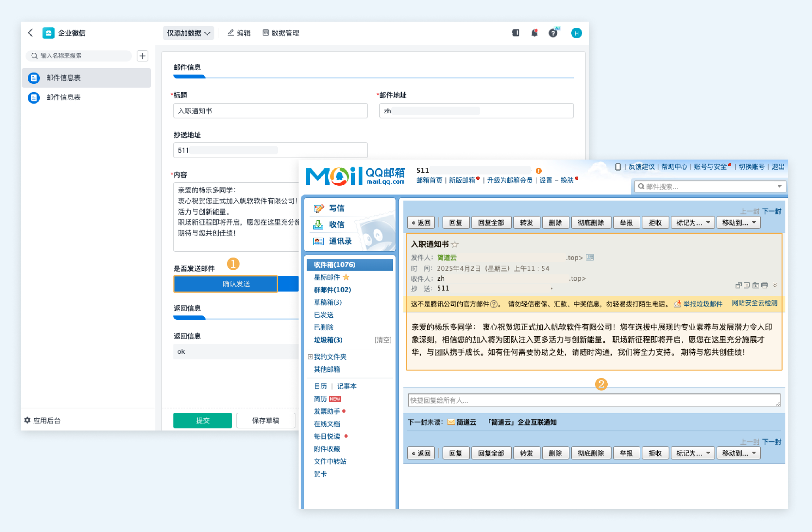This screenshot has height=532, width=812.
Task: Open the notification bell icon
Action: click(535, 33)
